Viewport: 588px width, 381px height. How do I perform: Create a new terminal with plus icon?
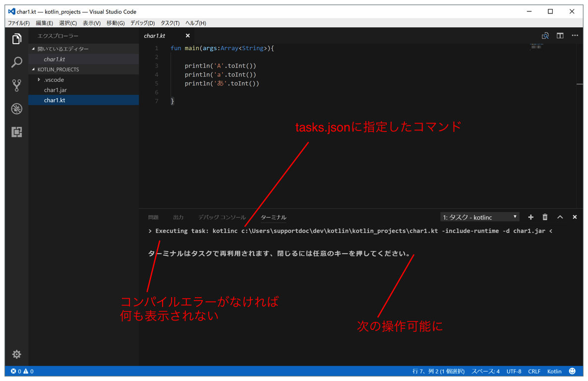tap(530, 217)
